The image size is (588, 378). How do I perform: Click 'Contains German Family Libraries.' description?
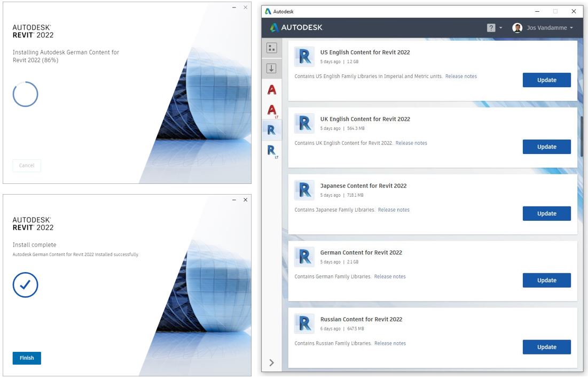(x=333, y=276)
